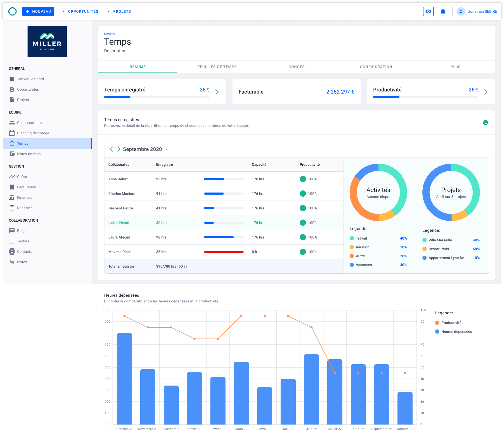Viewport: 504px width, 437px height.
Task: Switch to the Feuilles de temps tab
Action: point(217,67)
